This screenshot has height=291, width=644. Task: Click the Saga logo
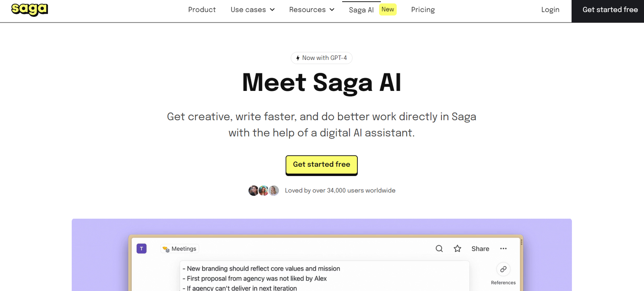click(x=29, y=9)
